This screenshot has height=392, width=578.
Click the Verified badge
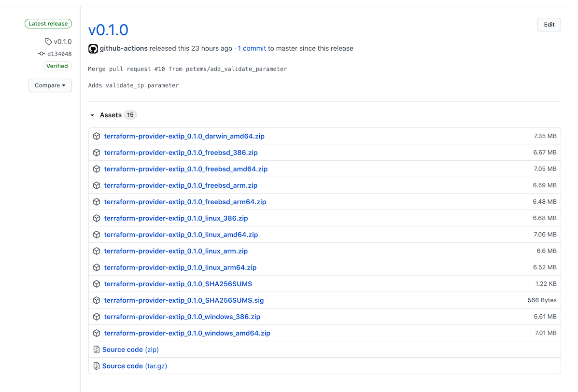click(57, 66)
